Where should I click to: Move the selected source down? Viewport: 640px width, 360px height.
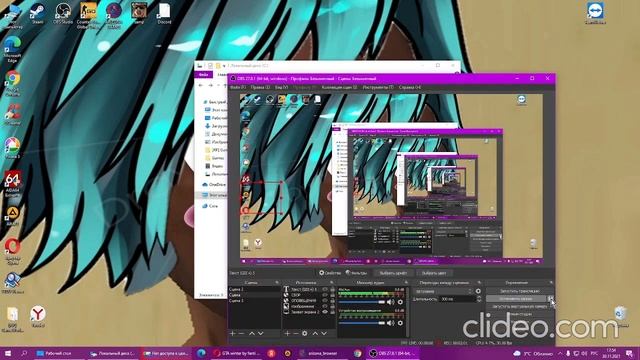[324, 333]
